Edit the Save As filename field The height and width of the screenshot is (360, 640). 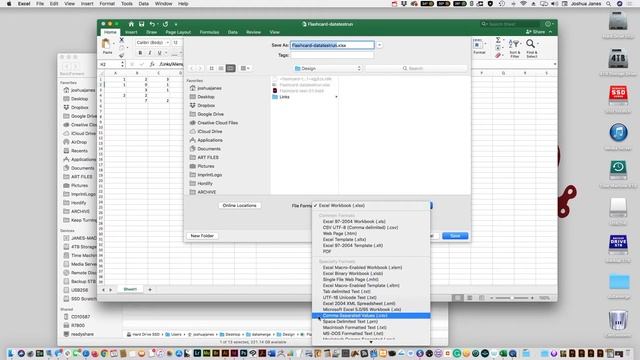pyautogui.click(x=332, y=45)
